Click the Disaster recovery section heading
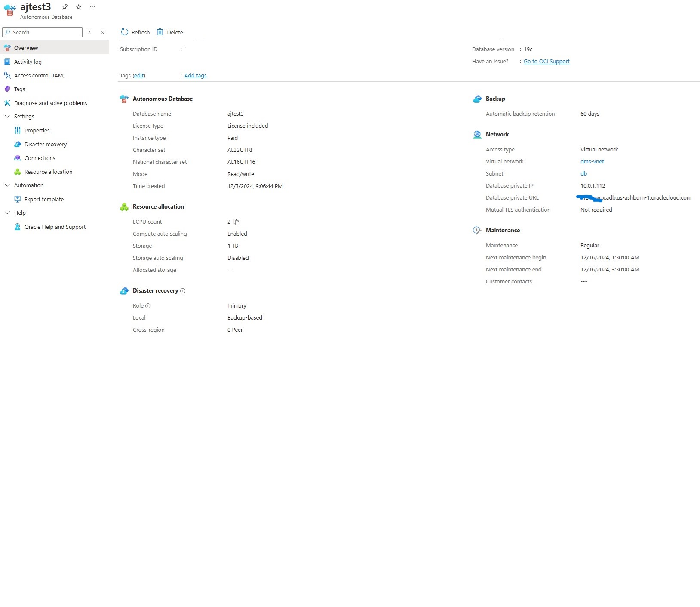Image resolution: width=700 pixels, height=607 pixels. tap(155, 291)
